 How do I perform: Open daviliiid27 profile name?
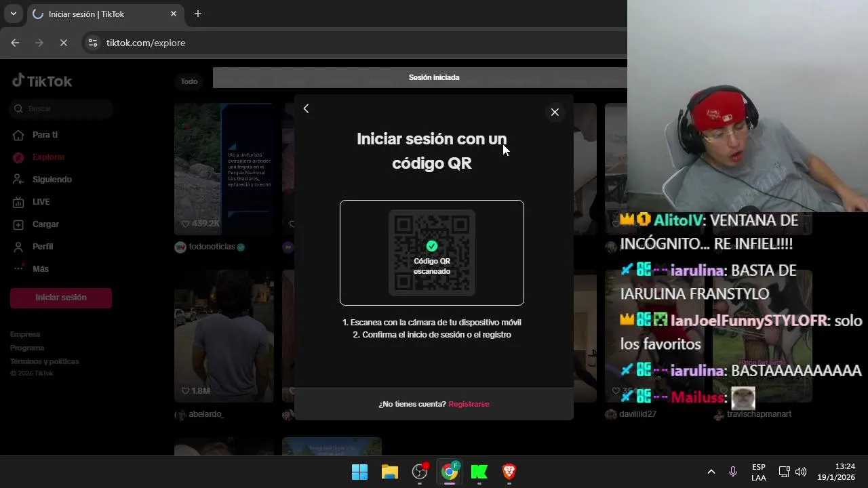coord(637,414)
